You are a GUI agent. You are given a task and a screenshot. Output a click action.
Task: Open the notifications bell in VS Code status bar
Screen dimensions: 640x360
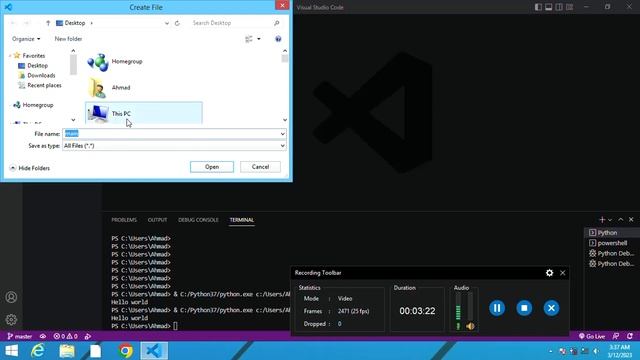click(630, 336)
